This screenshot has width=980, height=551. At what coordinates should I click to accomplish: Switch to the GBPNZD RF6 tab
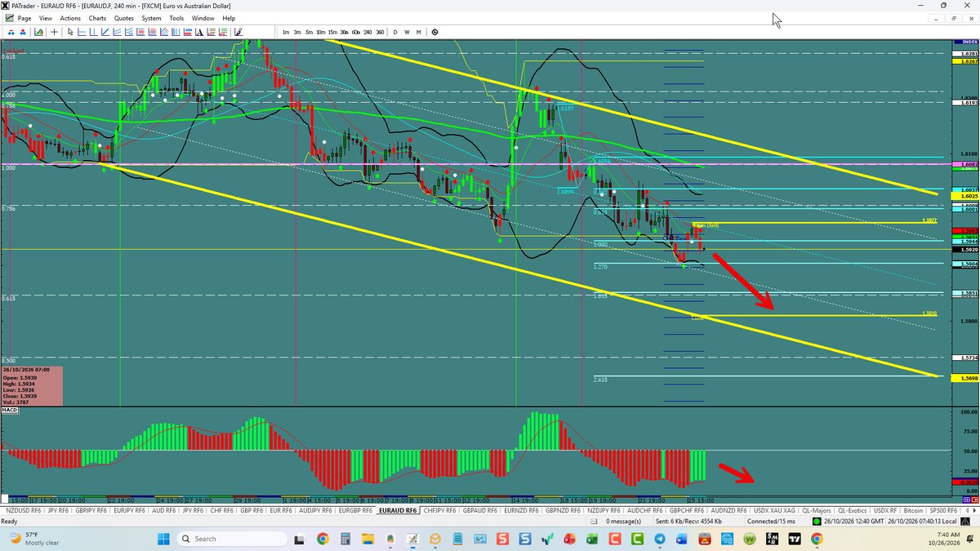point(563,510)
